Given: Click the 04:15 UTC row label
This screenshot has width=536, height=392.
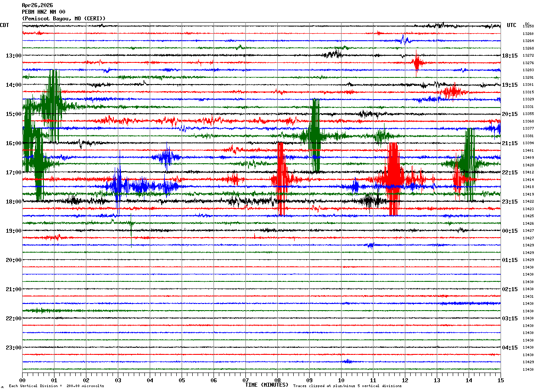Looking at the screenshot, I should tap(510, 348).
